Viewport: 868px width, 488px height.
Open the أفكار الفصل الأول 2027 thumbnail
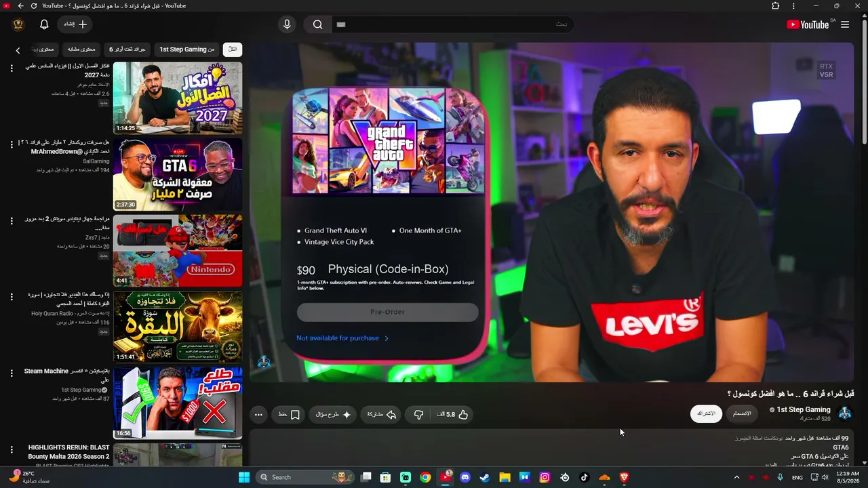point(178,98)
